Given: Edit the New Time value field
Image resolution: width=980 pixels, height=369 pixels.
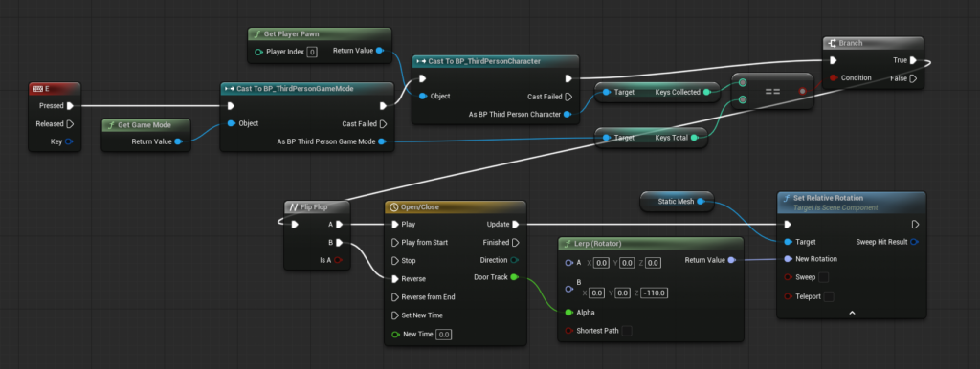Looking at the screenshot, I should click(x=444, y=335).
